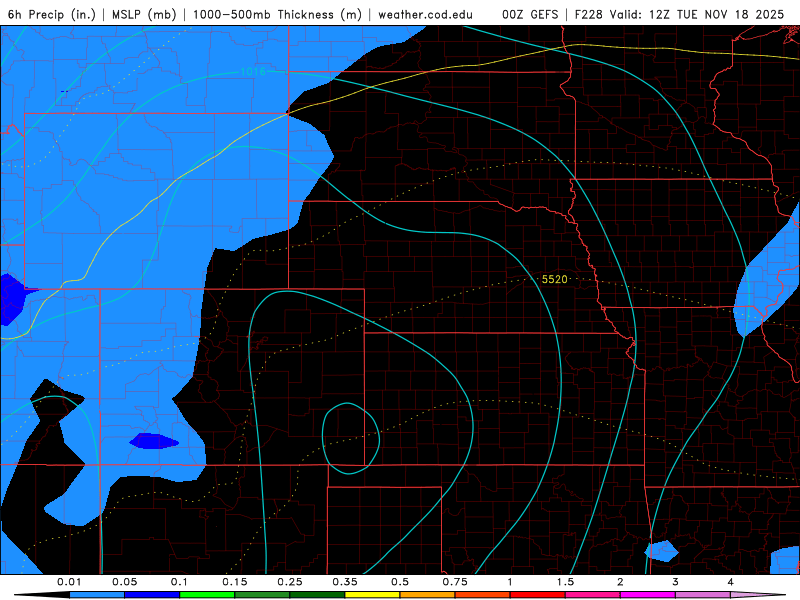Click the 1.5 legend value
Screen dimensions: 800x600
tap(565, 582)
